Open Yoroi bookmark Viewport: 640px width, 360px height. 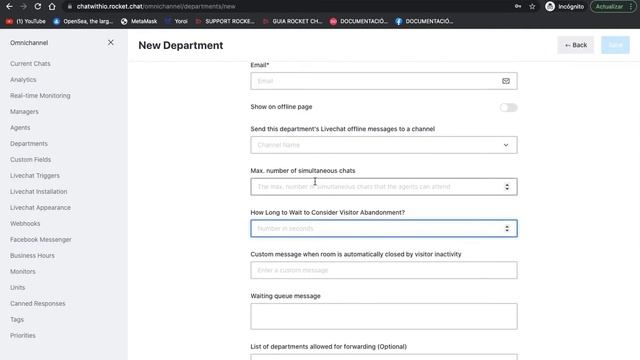click(x=176, y=21)
